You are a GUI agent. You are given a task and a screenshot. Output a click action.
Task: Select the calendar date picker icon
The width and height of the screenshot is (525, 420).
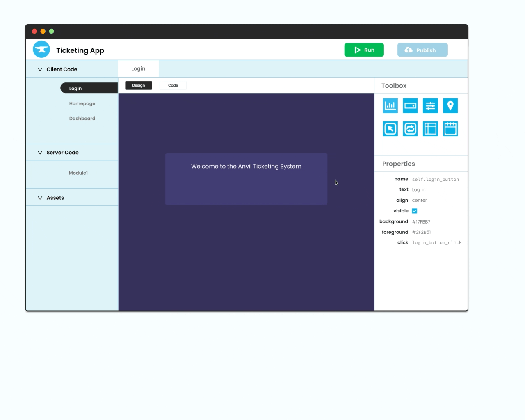pos(450,129)
